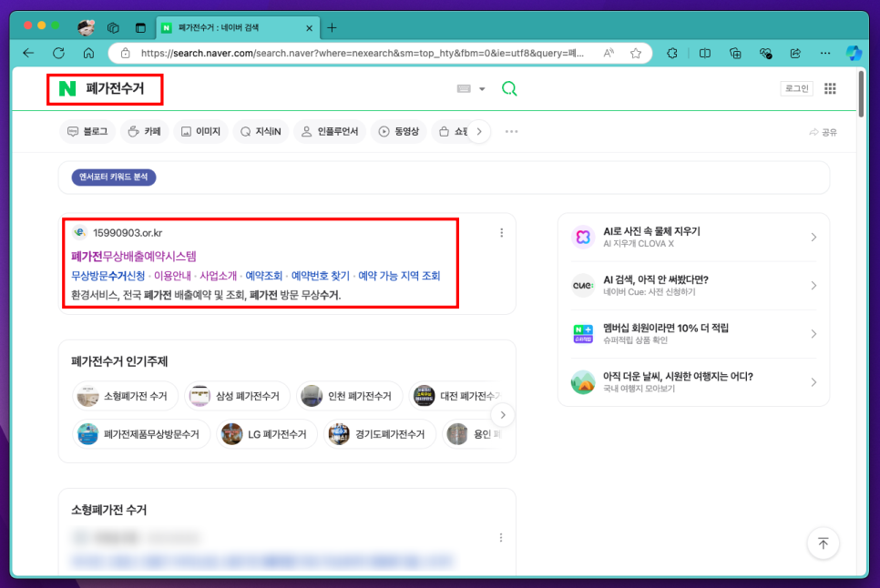880x588 pixels.
Task: Click 엔서포터 키워드 분석 button
Action: point(114,177)
